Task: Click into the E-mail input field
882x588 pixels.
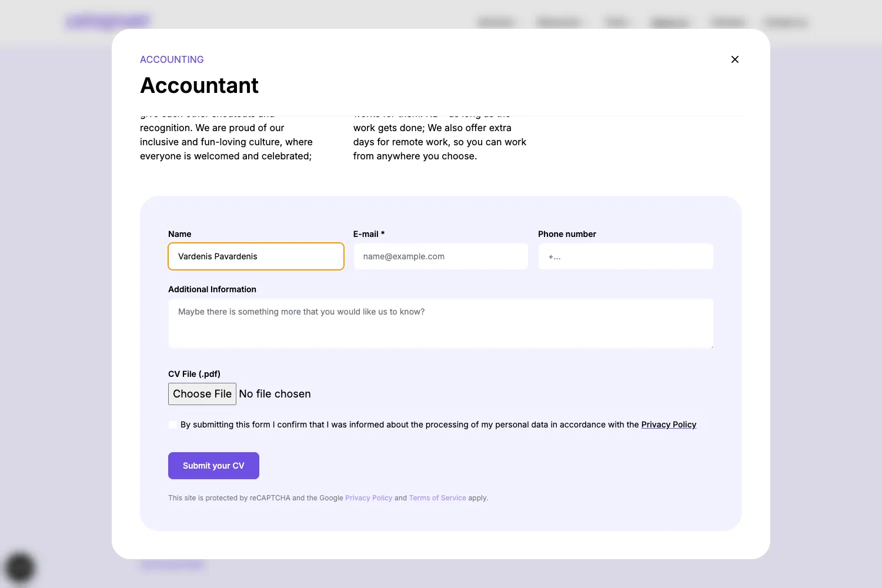Action: (x=440, y=256)
